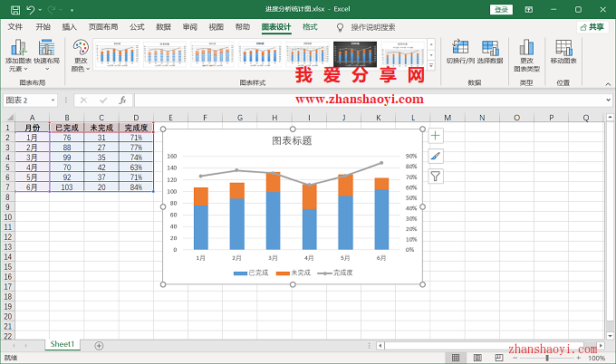Select cell with value 103
Screen dimensions: 616x364
67,187
